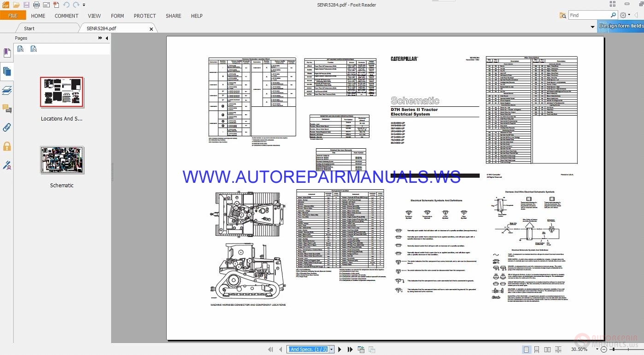Open the page number dropdown arrow
Image resolution: width=644 pixels, height=355 pixels.
pyautogui.click(x=331, y=349)
